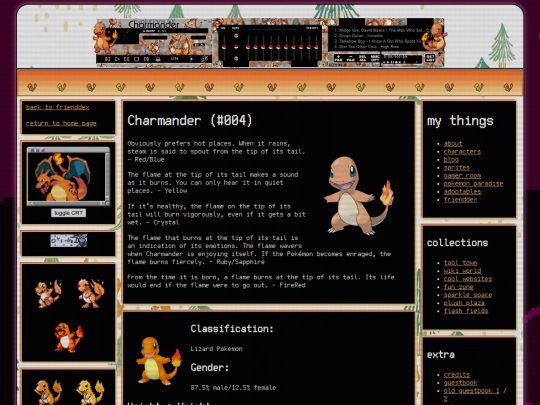Pause the music player

pos(127,59)
